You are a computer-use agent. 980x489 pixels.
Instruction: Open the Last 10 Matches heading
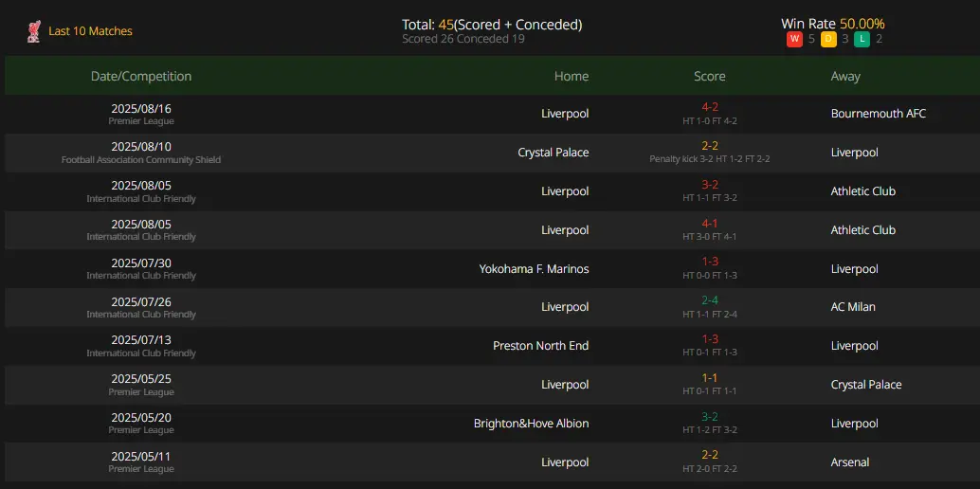pos(91,31)
